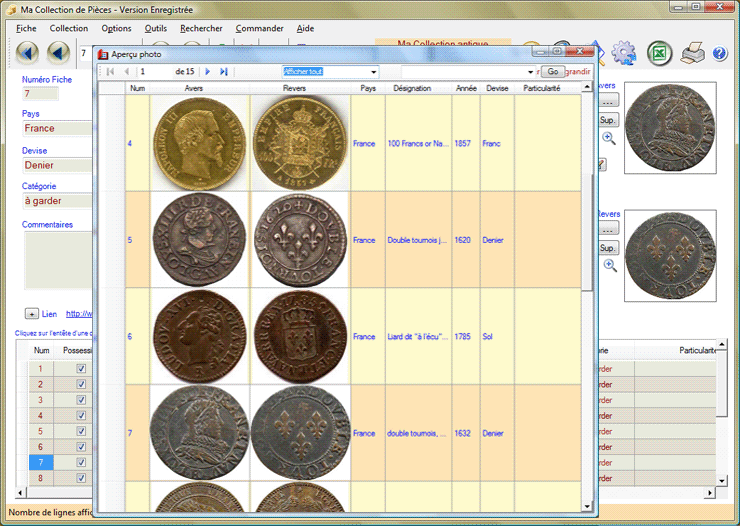Click the scroll up arrow in Aperçu photo
The width and height of the screenshot is (740, 526).
coord(587,87)
